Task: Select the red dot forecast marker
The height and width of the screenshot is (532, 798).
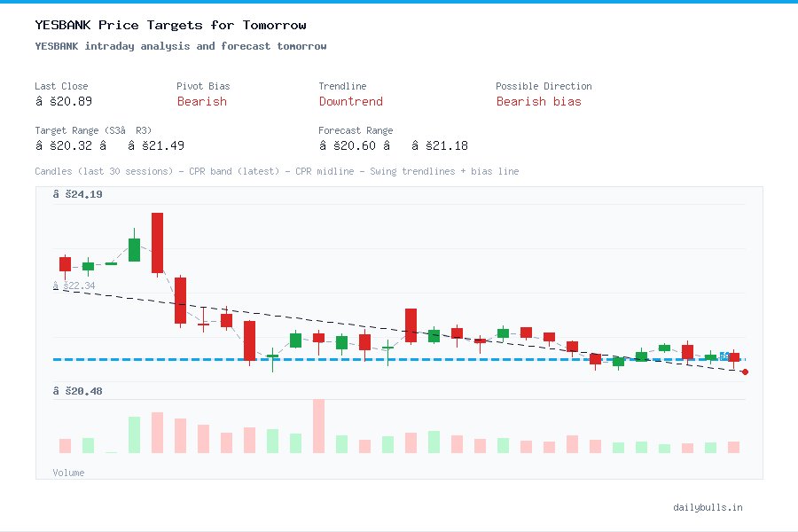Action: click(x=745, y=372)
